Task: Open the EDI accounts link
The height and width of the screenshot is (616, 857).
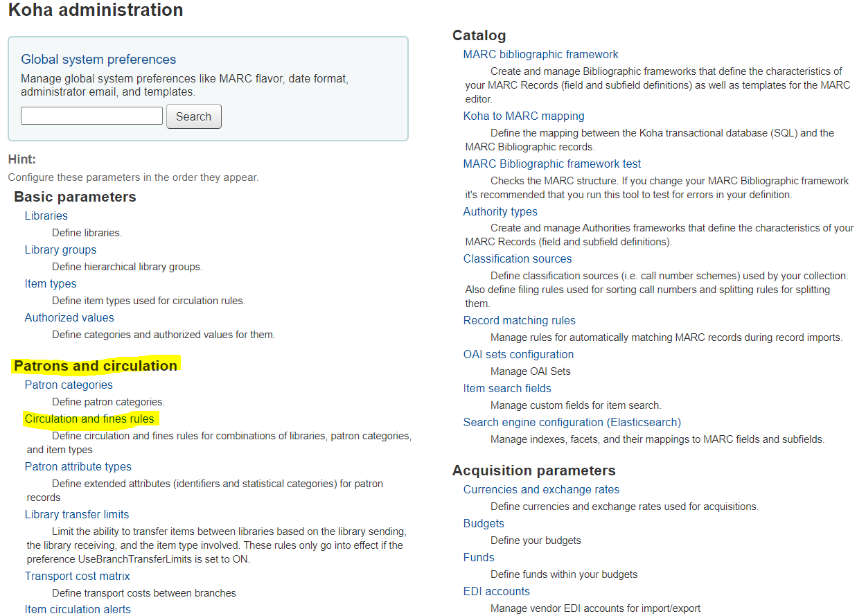Action: tap(497, 592)
